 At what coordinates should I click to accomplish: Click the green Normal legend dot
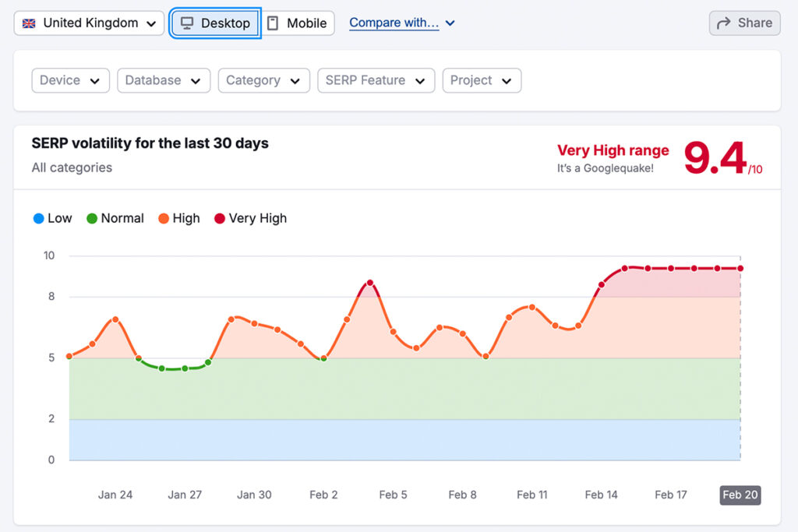coord(92,218)
